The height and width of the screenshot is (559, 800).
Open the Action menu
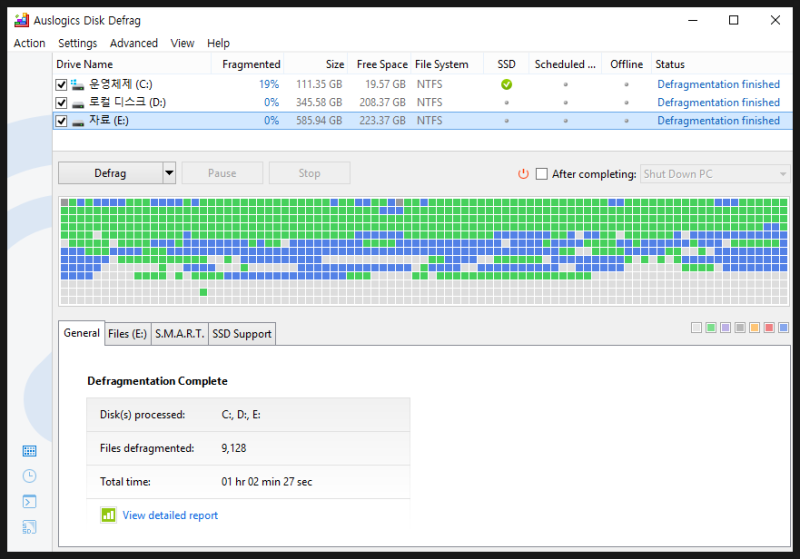30,43
